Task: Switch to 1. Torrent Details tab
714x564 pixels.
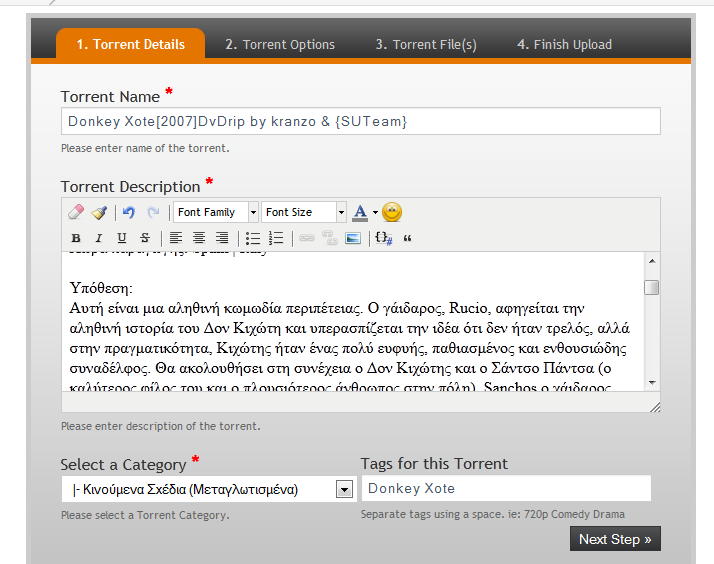Action: pyautogui.click(x=131, y=44)
